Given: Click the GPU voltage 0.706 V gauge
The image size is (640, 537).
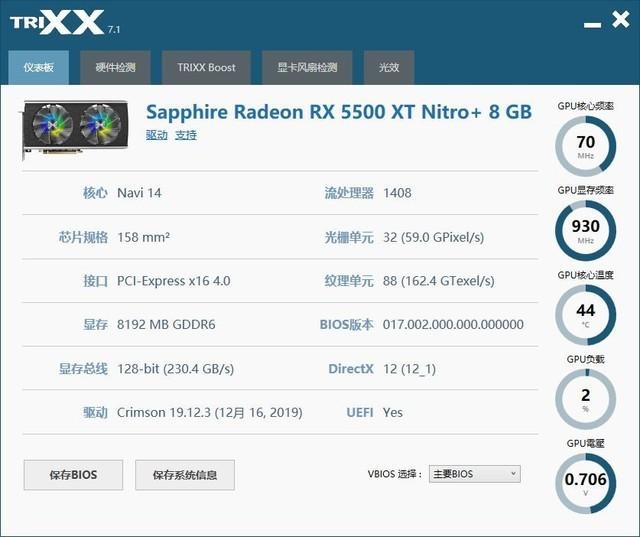Looking at the screenshot, I should 586,484.
